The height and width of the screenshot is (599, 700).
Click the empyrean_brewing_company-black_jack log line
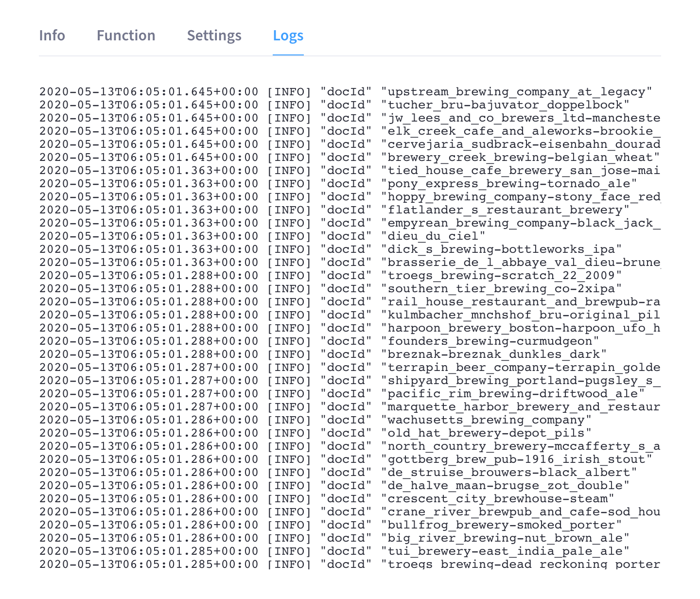pos(350,223)
